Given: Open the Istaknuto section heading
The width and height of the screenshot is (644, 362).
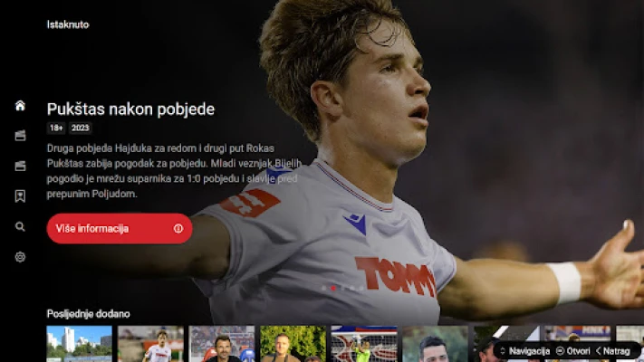Looking at the screenshot, I should [x=68, y=24].
